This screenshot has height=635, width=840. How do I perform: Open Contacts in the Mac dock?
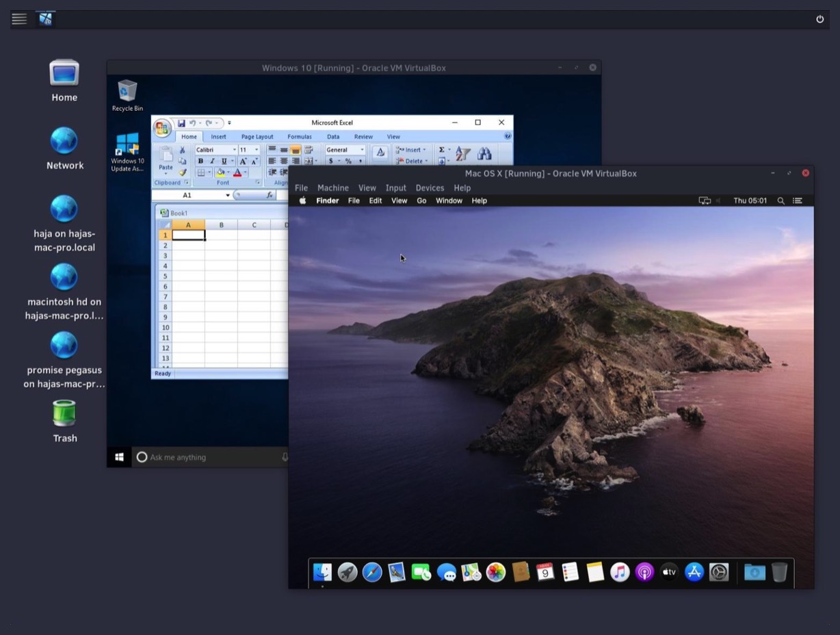click(x=521, y=572)
